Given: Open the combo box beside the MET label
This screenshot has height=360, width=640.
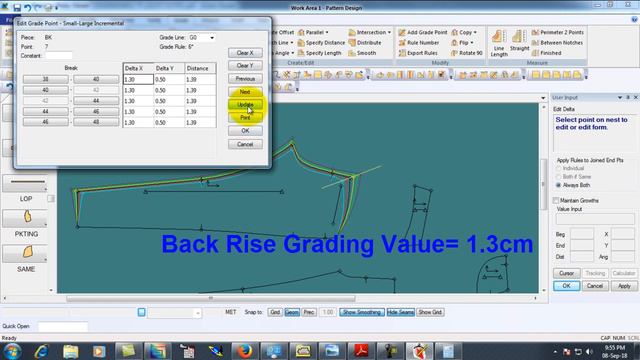Looking at the screenshot, I should pyautogui.click(x=174, y=313).
